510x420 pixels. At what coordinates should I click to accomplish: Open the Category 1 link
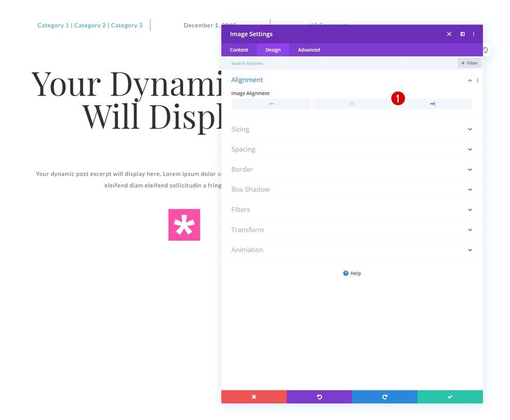tap(53, 25)
